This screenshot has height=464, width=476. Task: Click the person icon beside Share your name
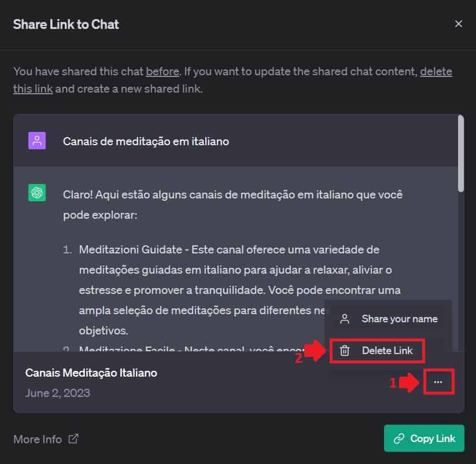(345, 319)
